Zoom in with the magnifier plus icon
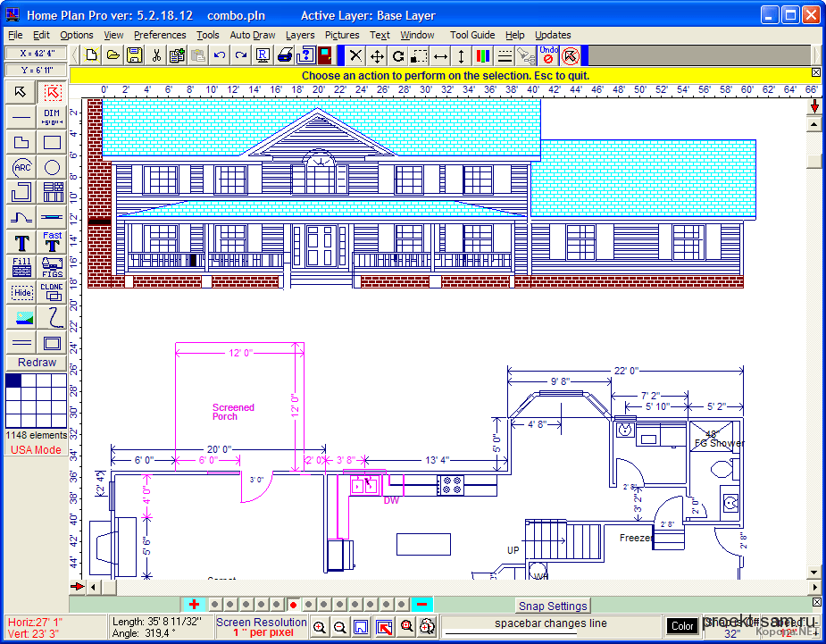826x644 pixels. pyautogui.click(x=319, y=627)
